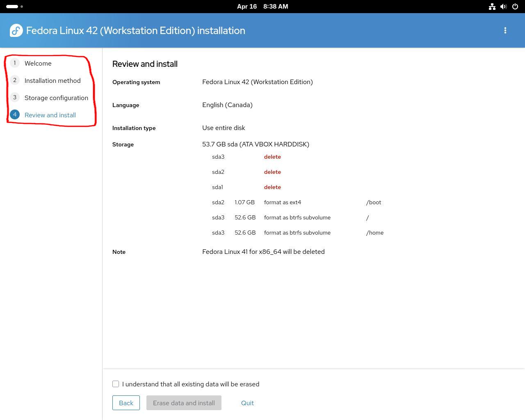The image size is (525, 420).
Task: Click the Erase data and install button
Action: (184, 403)
